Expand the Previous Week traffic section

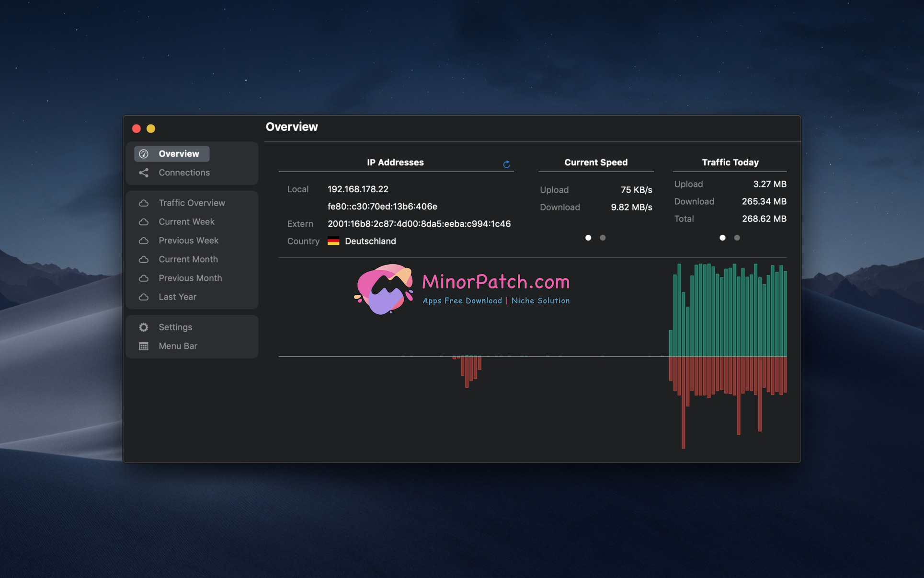[188, 240]
